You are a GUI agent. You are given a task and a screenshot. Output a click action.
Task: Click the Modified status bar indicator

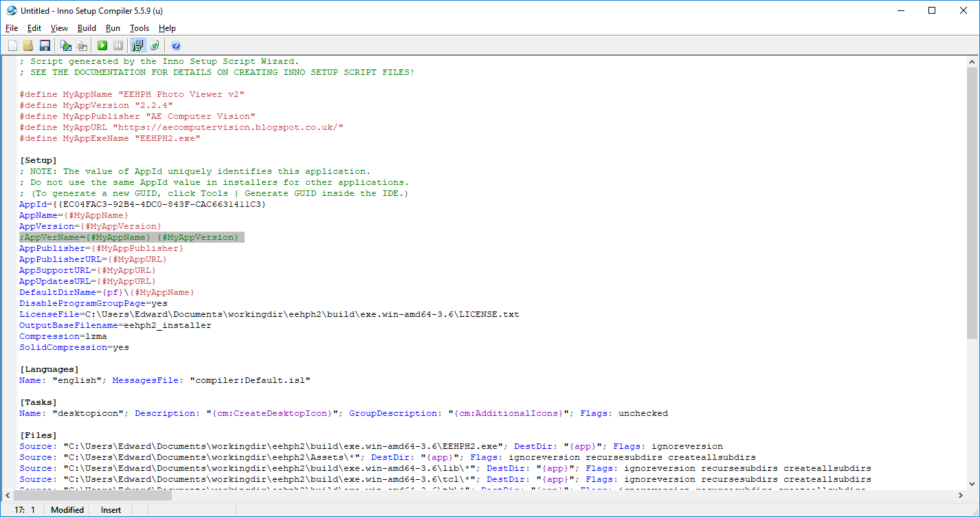point(67,509)
